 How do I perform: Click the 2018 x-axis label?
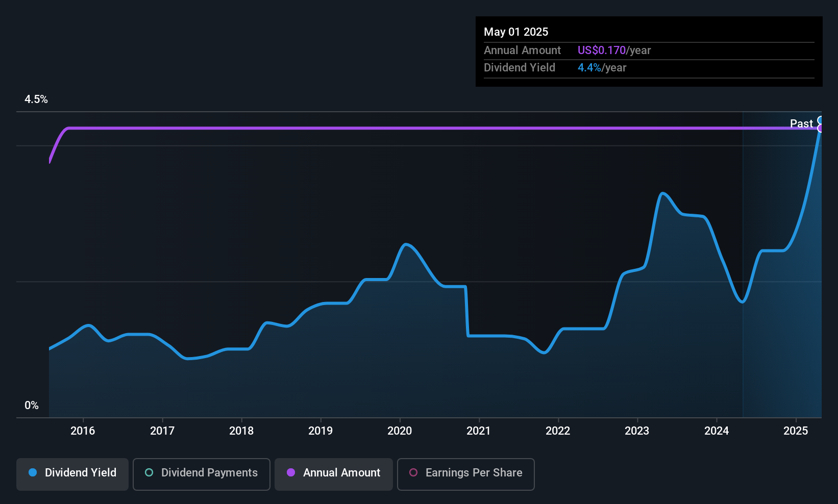[x=241, y=431]
